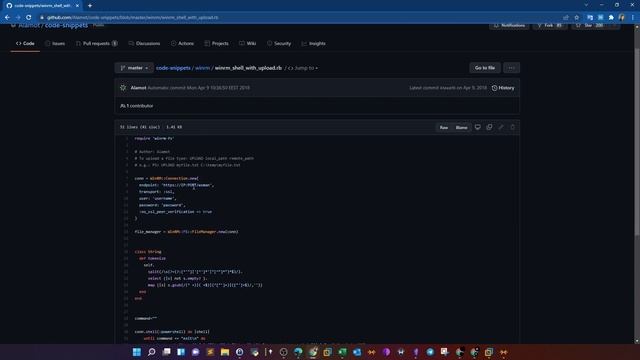This screenshot has width=640, height=360.
Task: Open Task View on taskbar
Action: (x=167, y=352)
